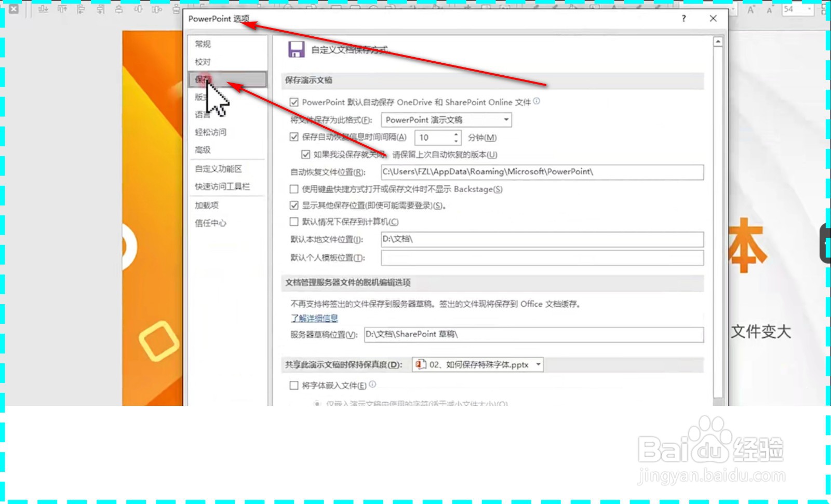
Task: Click the Align Top icon in background toolbar
Action: (x=62, y=9)
